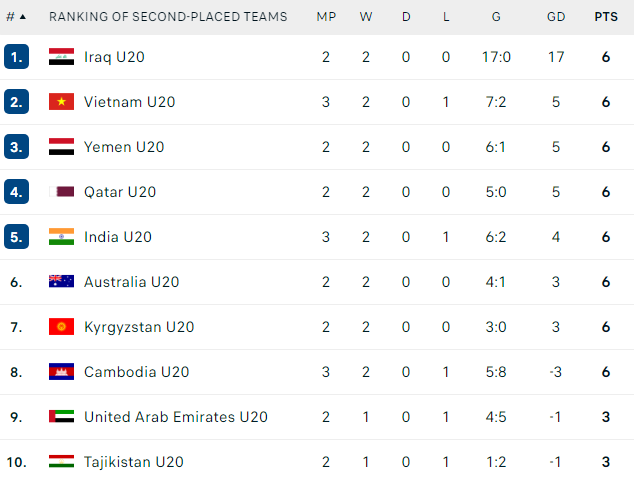Select the W column header

coord(366,17)
